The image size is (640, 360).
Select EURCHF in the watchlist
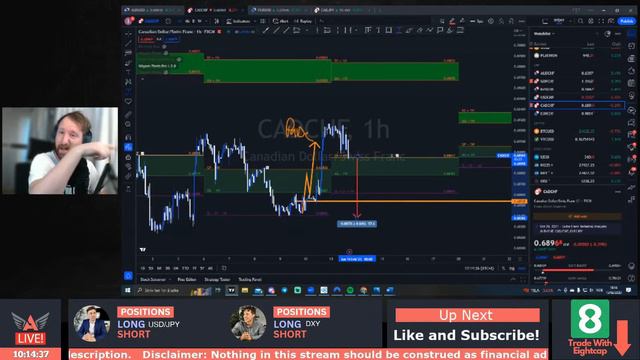click(x=578, y=113)
